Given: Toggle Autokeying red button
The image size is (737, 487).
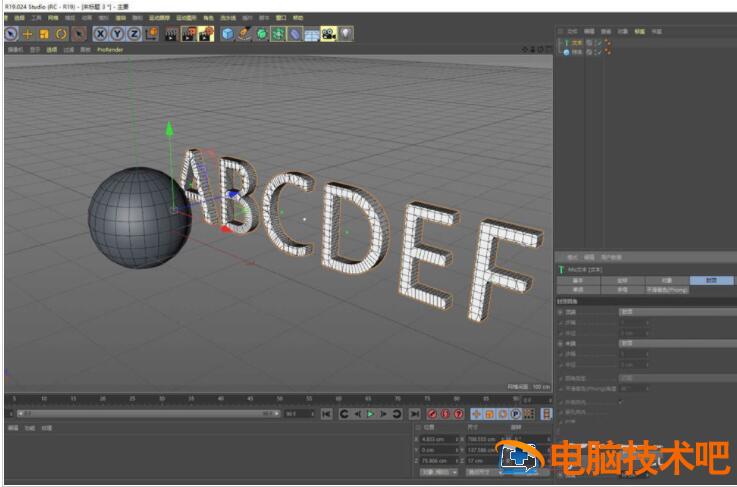Looking at the screenshot, I should point(446,414).
